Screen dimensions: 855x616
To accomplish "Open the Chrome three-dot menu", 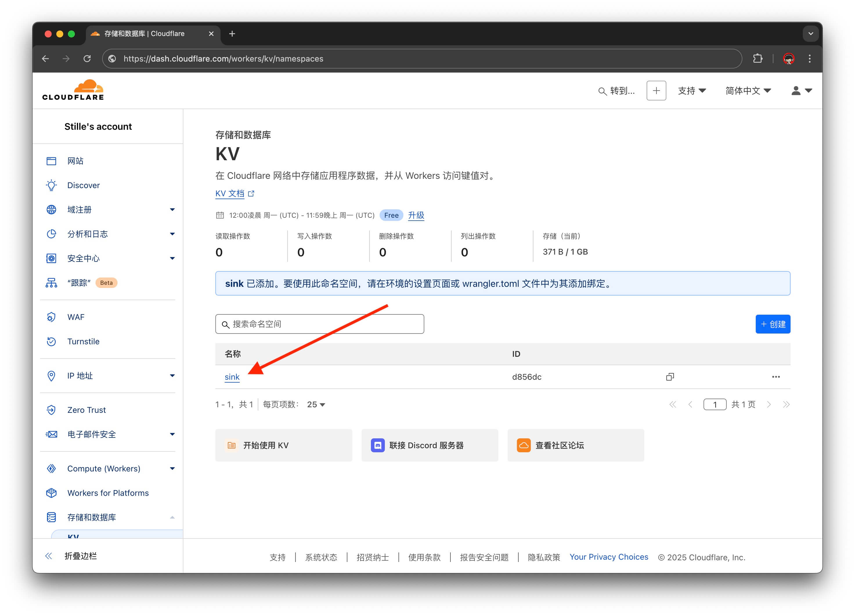I will pyautogui.click(x=809, y=58).
